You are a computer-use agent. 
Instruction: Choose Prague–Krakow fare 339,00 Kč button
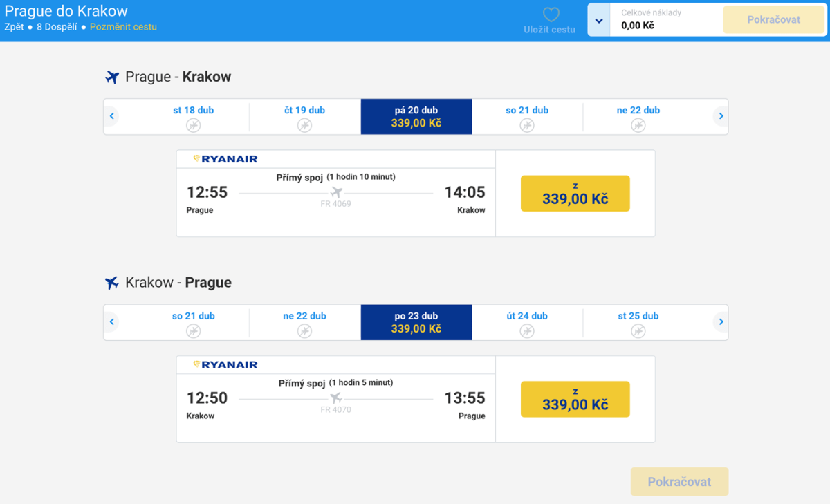(x=575, y=194)
